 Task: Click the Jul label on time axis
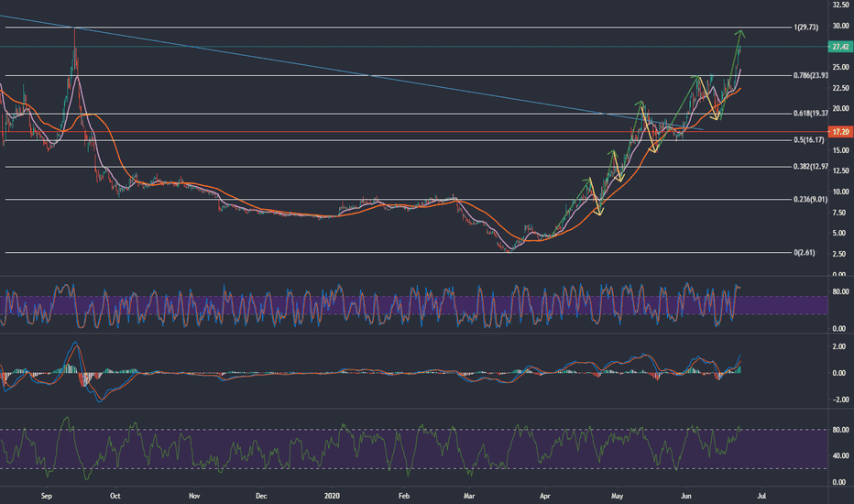pyautogui.click(x=762, y=496)
